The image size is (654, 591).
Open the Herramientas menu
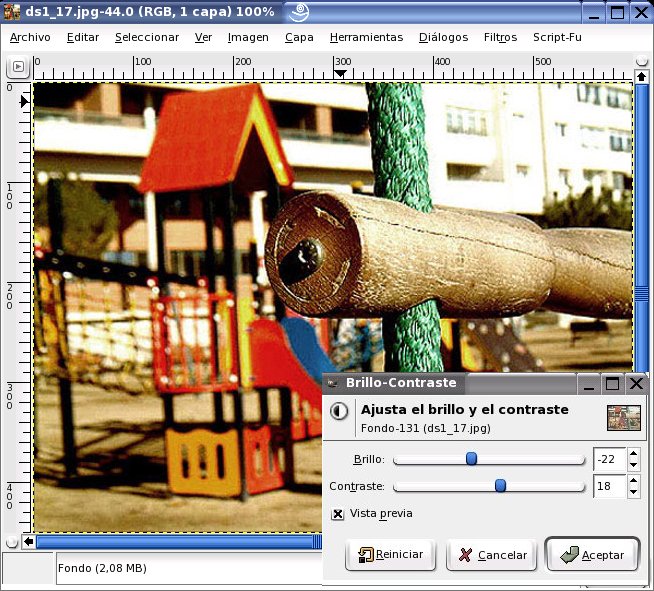point(366,38)
